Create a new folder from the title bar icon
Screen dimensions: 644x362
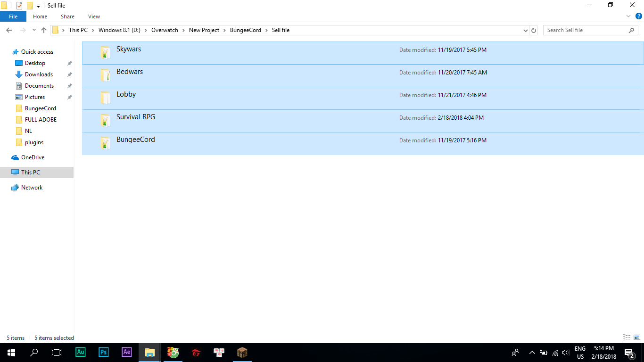click(x=30, y=6)
